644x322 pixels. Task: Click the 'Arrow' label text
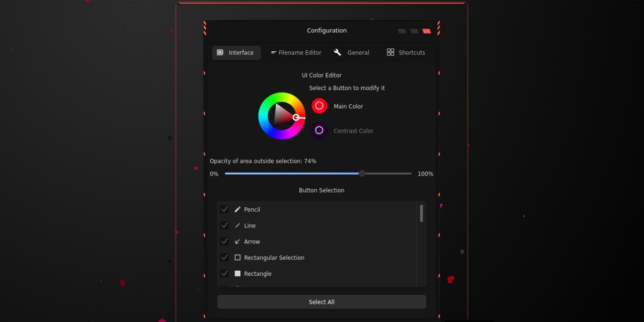[x=252, y=242]
